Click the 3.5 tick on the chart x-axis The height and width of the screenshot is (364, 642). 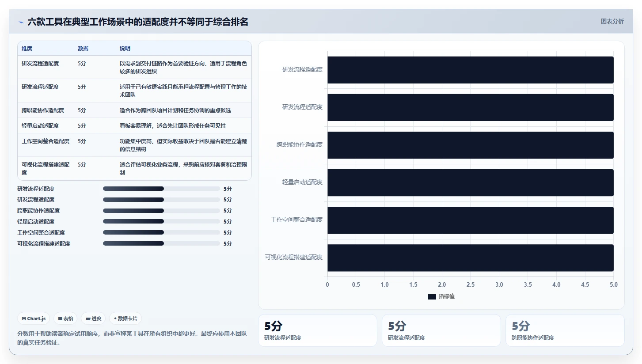coord(528,285)
